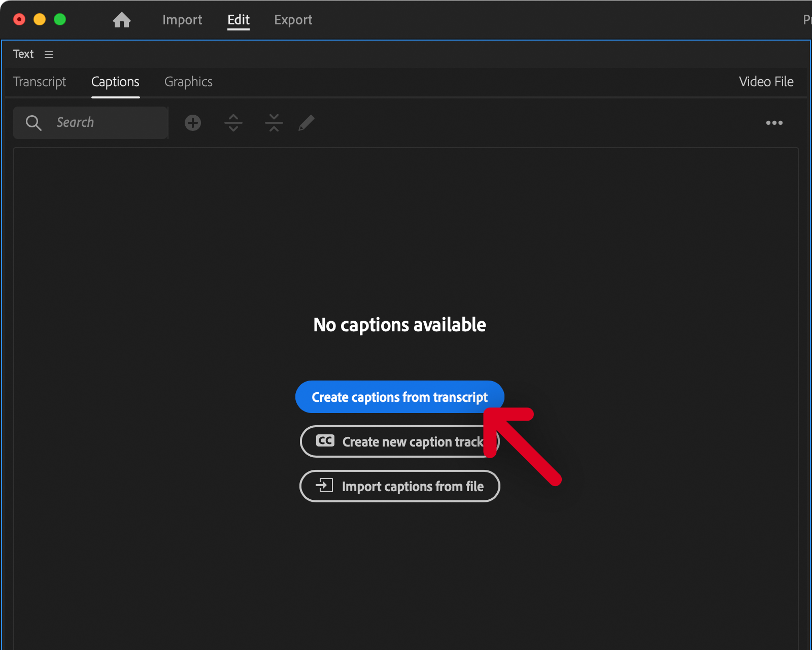Select the Captions tab
The height and width of the screenshot is (650, 812).
point(115,82)
